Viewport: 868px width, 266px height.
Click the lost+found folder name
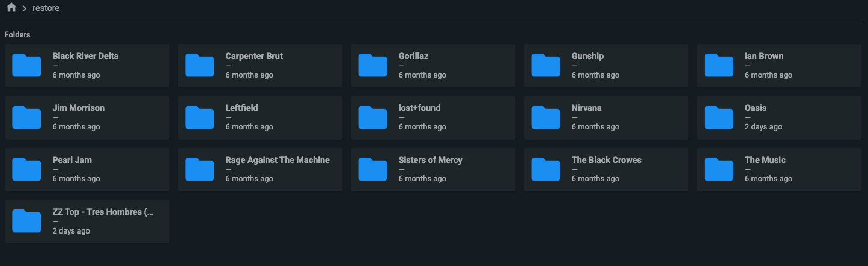[x=419, y=108]
